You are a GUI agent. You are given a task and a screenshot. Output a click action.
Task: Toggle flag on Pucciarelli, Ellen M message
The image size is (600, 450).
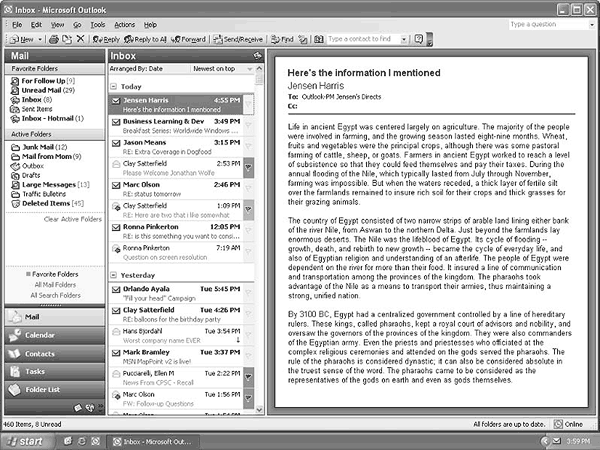point(248,377)
